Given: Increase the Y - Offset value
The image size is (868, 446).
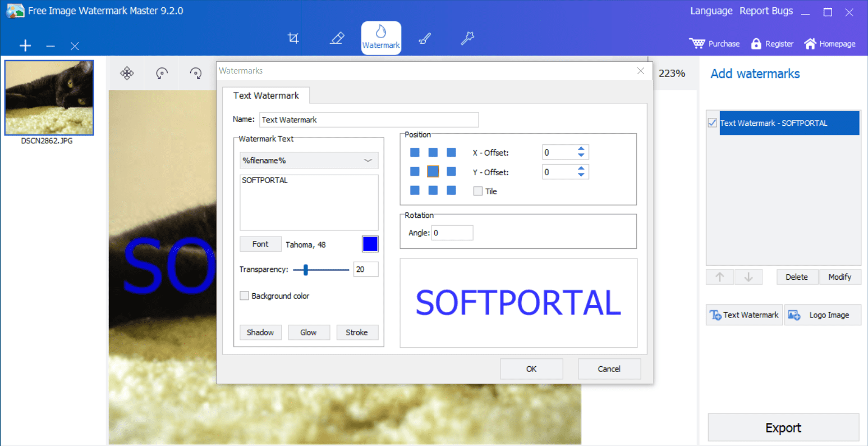Looking at the screenshot, I should coord(581,169).
